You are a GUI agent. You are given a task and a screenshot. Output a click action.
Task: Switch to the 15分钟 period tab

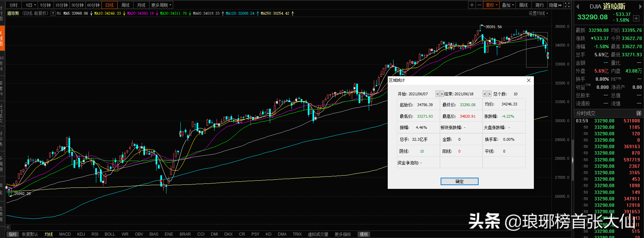coord(61,5)
